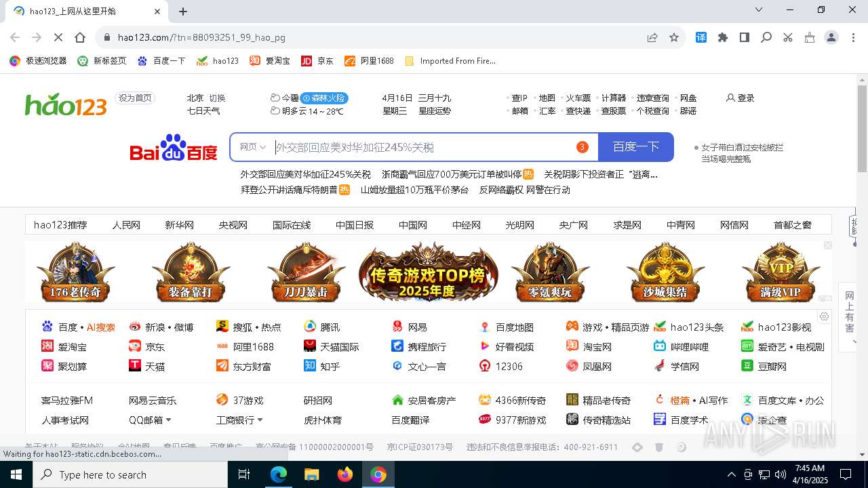Select the 中国日报 tab
Image resolution: width=868 pixels, height=488 pixels.
(x=355, y=225)
